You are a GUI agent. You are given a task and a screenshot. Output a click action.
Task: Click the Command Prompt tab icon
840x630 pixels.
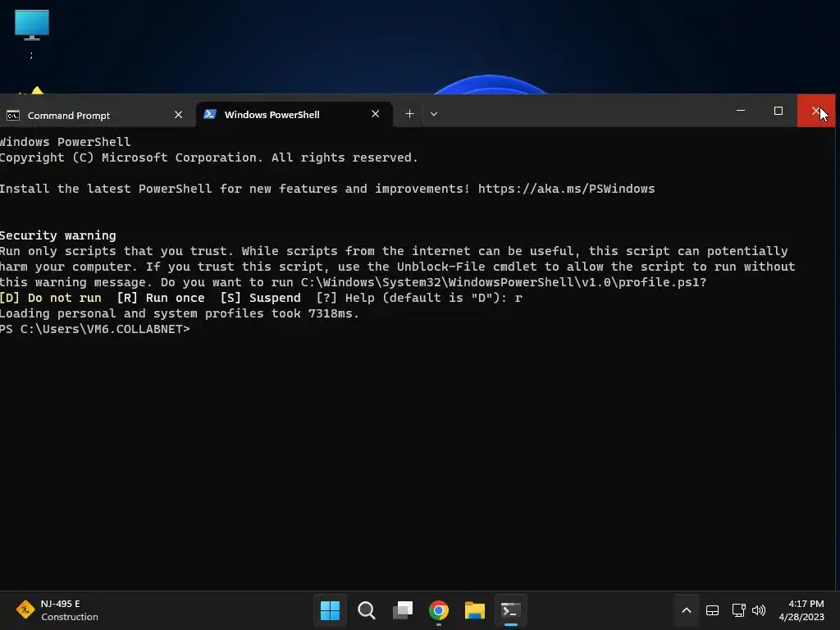[13, 115]
